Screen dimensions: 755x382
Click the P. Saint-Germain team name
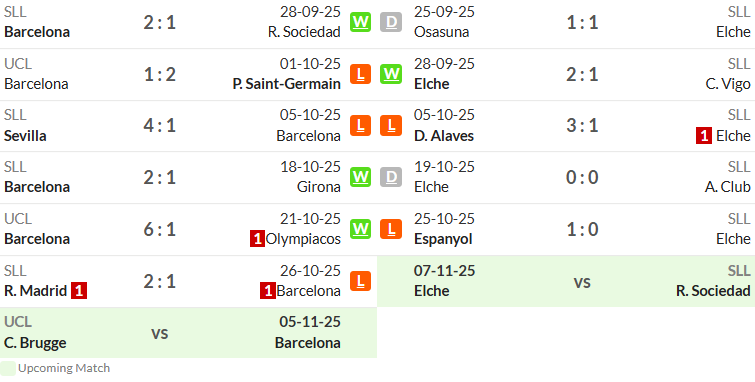coord(286,84)
